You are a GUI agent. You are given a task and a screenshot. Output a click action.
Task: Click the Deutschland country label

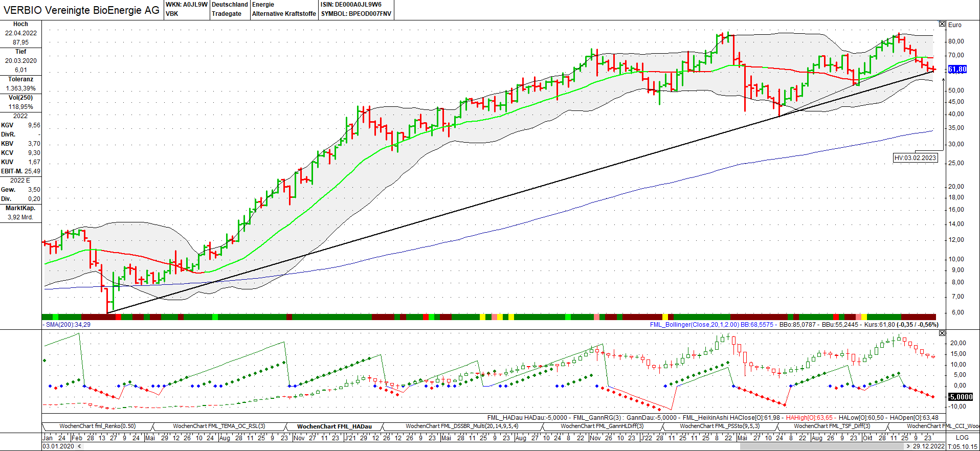click(x=230, y=5)
